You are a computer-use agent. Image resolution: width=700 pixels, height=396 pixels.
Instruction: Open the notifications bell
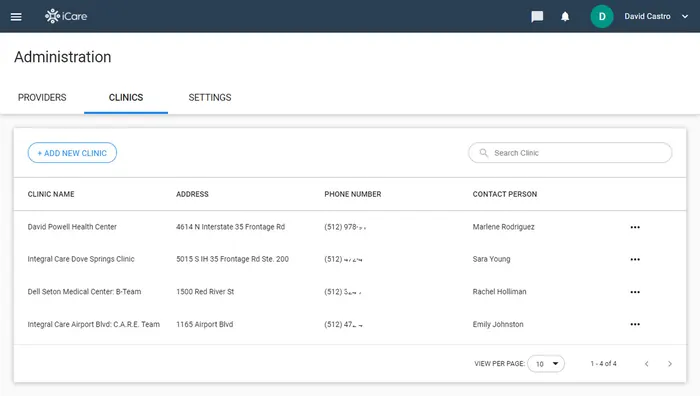click(x=565, y=17)
